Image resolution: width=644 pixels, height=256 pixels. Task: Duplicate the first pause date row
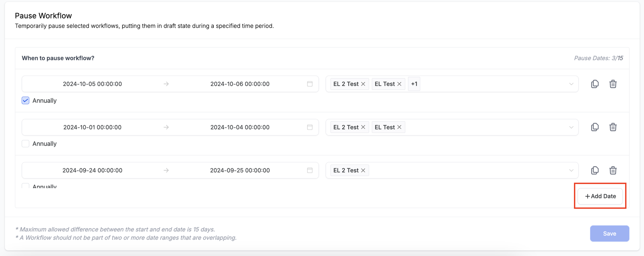(x=595, y=84)
